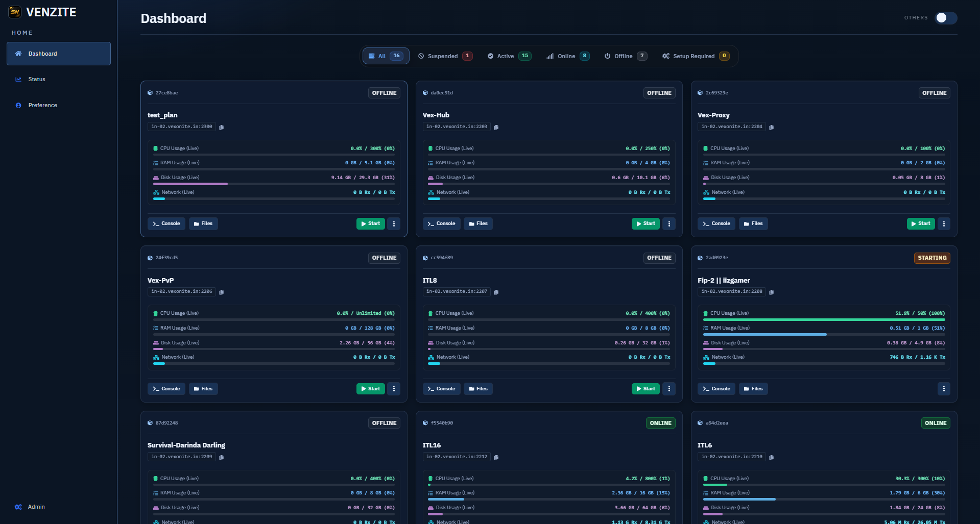This screenshot has height=524, width=980.
Task: Click the cube icon beside 2ad0923e
Action: coord(700,258)
